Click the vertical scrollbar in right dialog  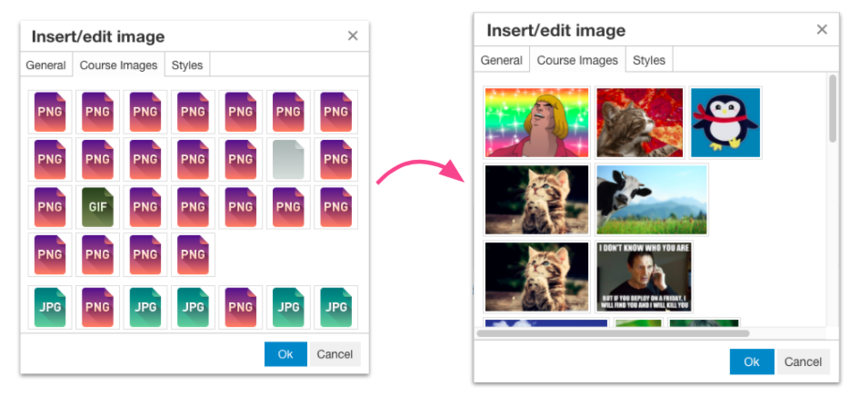pos(833,109)
